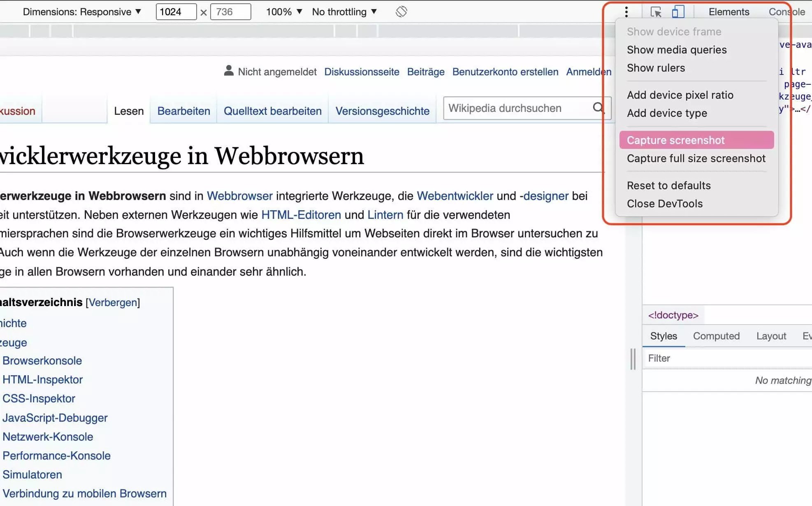Click the width input showing 1024
The image size is (812, 506).
coord(176,12)
